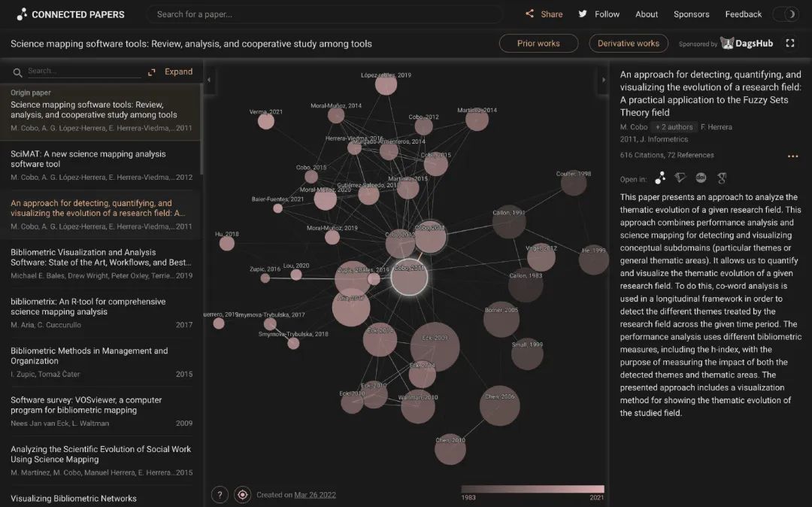Click the recenter graph target icon

pos(242,494)
